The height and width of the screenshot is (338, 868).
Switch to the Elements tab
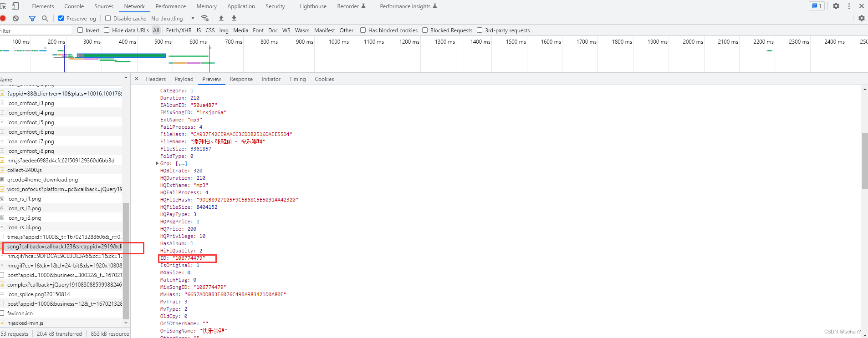click(x=43, y=6)
